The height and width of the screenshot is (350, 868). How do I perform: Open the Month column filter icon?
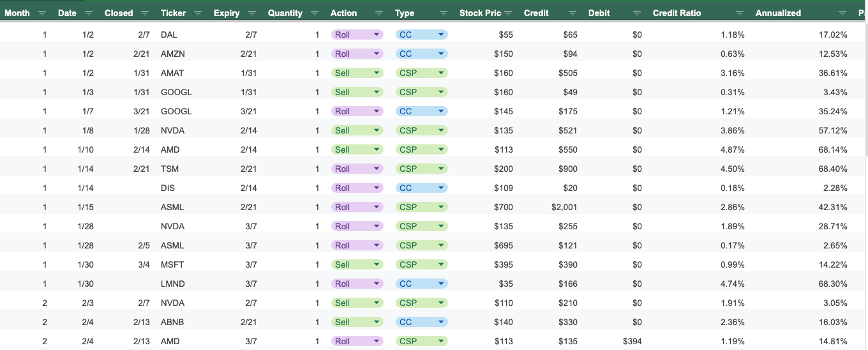(42, 13)
